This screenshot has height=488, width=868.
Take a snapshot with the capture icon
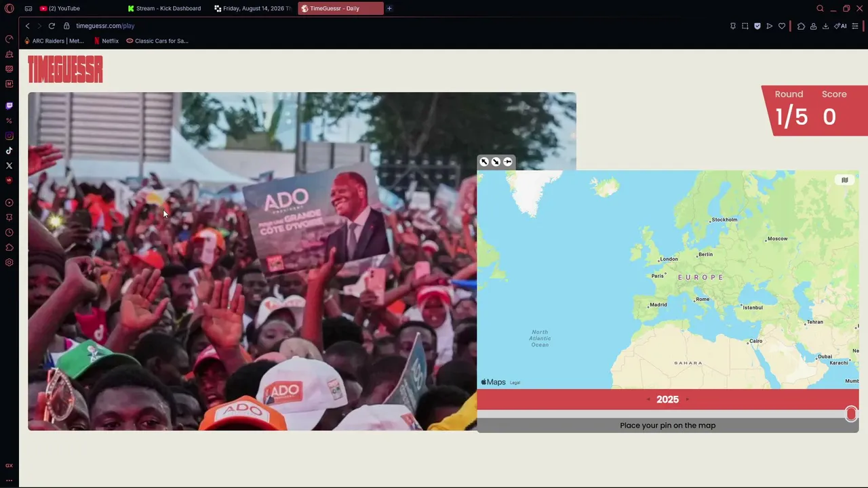pyautogui.click(x=745, y=26)
